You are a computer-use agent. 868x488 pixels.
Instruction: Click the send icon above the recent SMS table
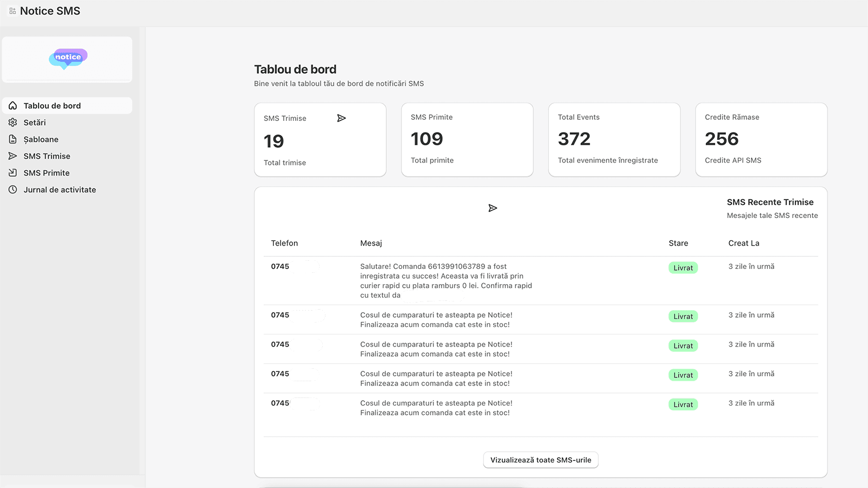(x=493, y=208)
